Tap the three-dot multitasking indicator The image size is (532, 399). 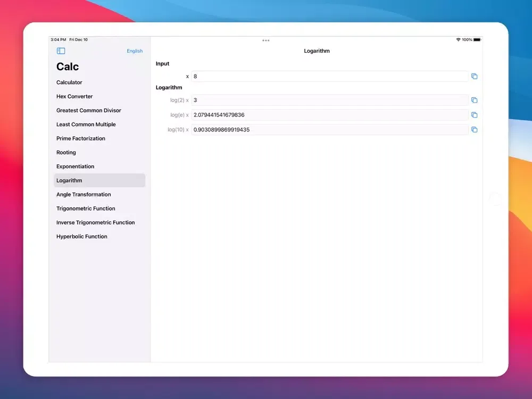pos(265,40)
